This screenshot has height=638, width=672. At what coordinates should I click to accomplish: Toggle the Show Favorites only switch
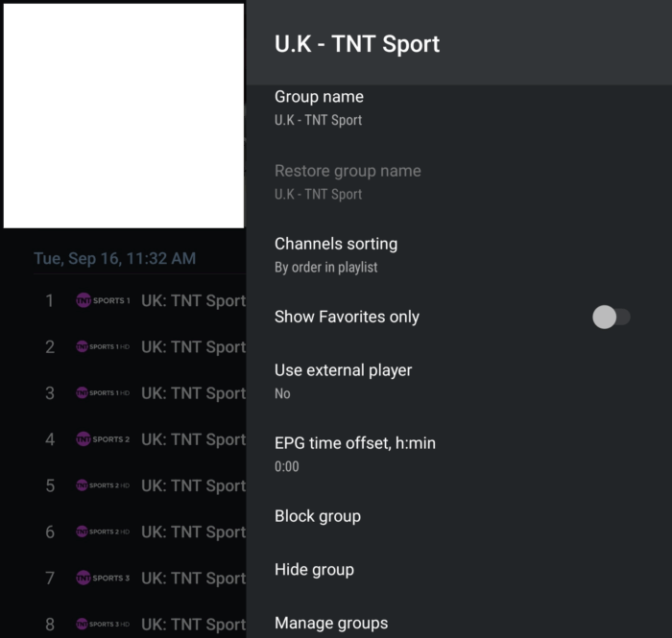pyautogui.click(x=611, y=317)
